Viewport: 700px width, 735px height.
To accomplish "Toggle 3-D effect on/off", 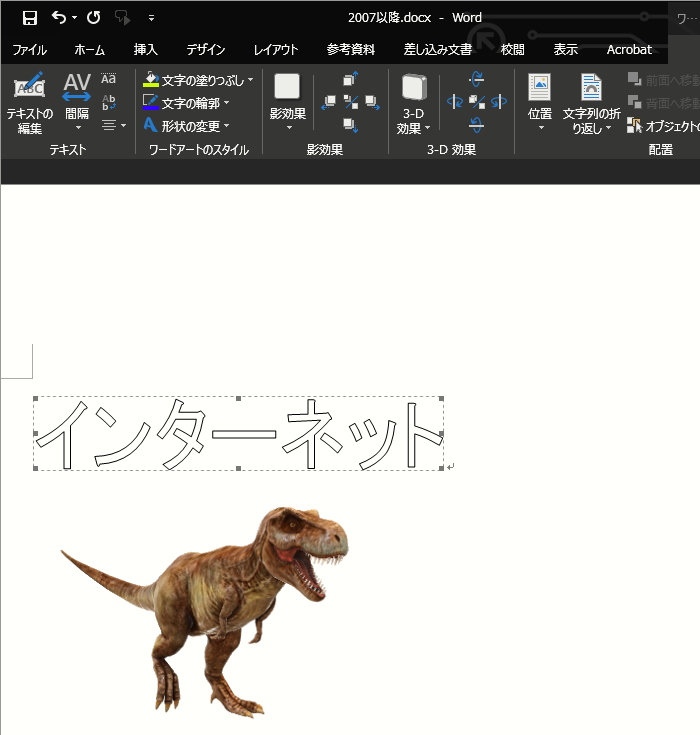I will 477,102.
